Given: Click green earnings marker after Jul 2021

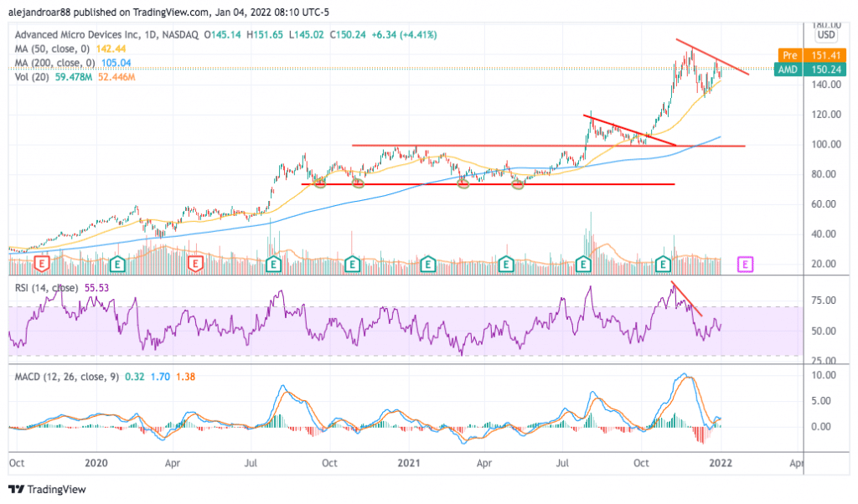Looking at the screenshot, I should coord(584,265).
